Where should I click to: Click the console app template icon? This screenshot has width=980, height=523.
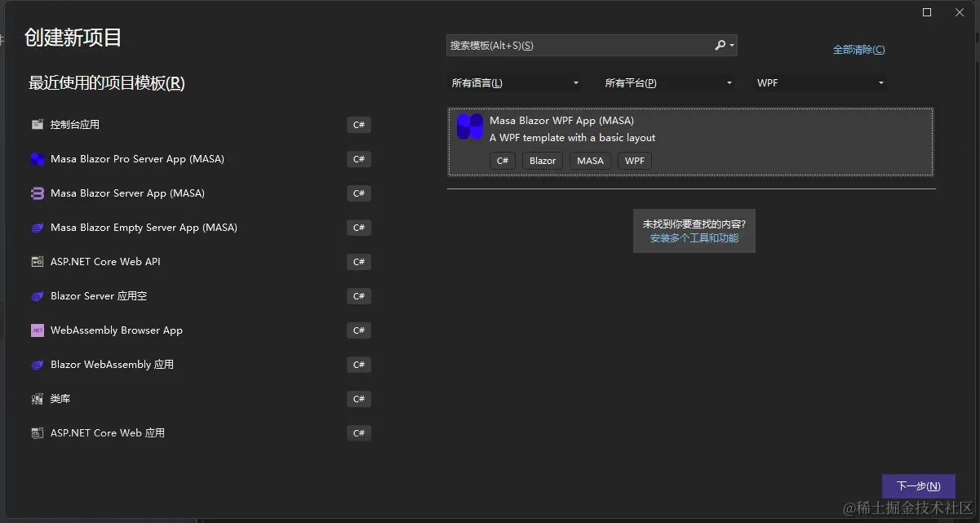pyautogui.click(x=37, y=125)
